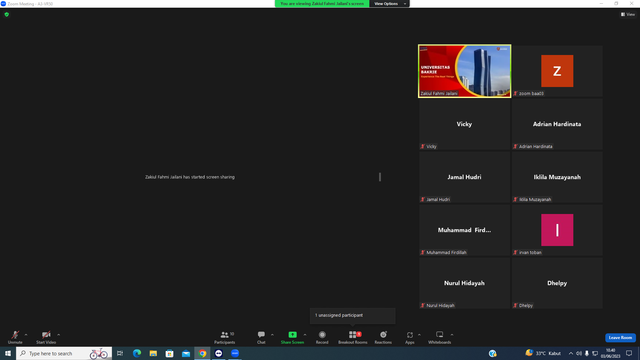
Task: Open Whiteboards
Action: point(440,337)
